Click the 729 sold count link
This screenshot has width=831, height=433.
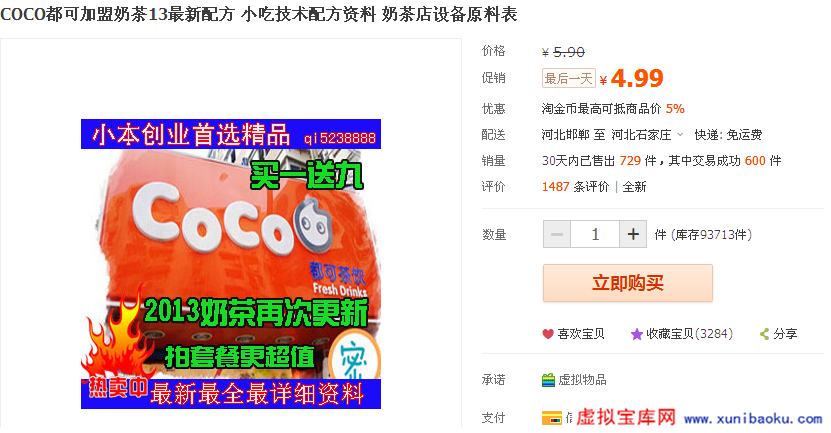coord(630,161)
